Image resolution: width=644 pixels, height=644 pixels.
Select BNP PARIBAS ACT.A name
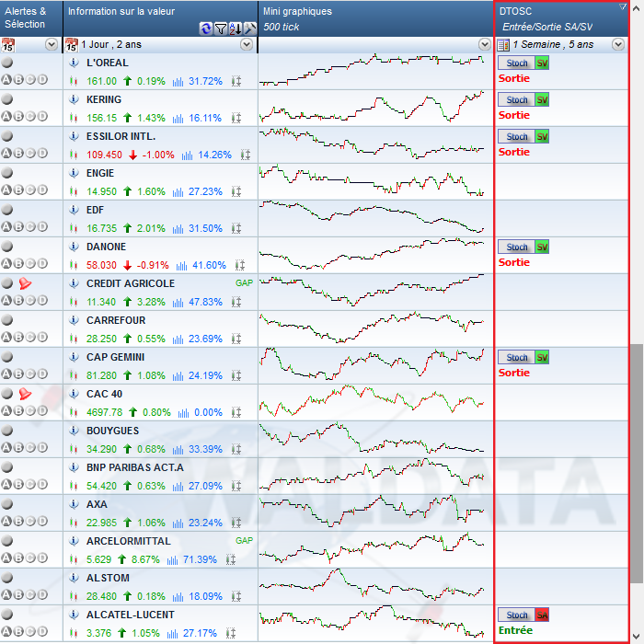[x=134, y=467]
